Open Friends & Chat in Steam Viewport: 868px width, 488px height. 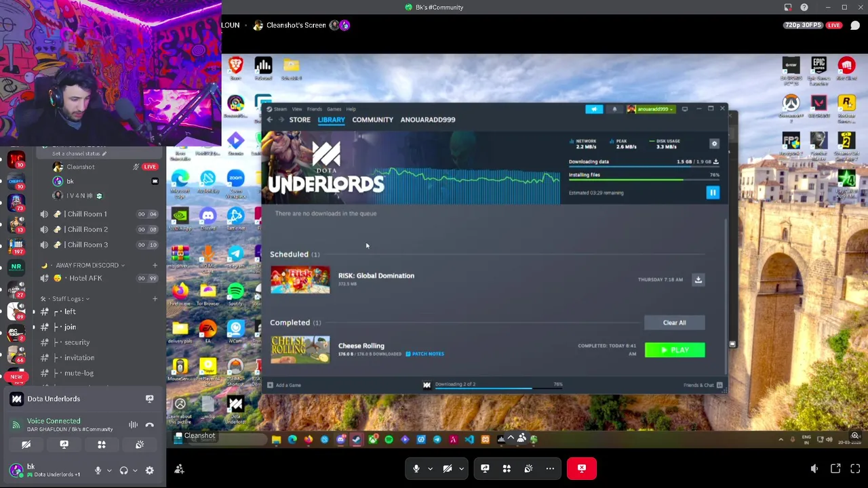pyautogui.click(x=703, y=385)
